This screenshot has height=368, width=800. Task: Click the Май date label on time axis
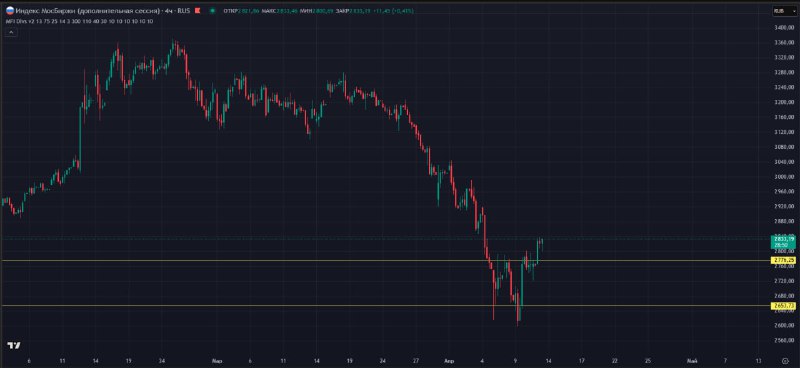coord(692,360)
